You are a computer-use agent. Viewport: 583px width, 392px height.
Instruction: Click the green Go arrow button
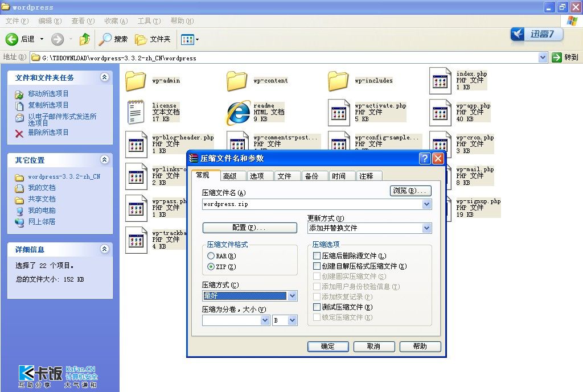(557, 57)
